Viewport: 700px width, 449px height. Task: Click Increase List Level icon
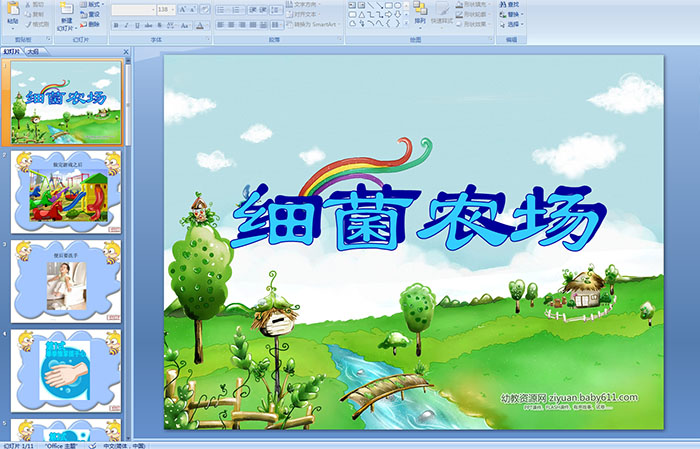pos(264,10)
